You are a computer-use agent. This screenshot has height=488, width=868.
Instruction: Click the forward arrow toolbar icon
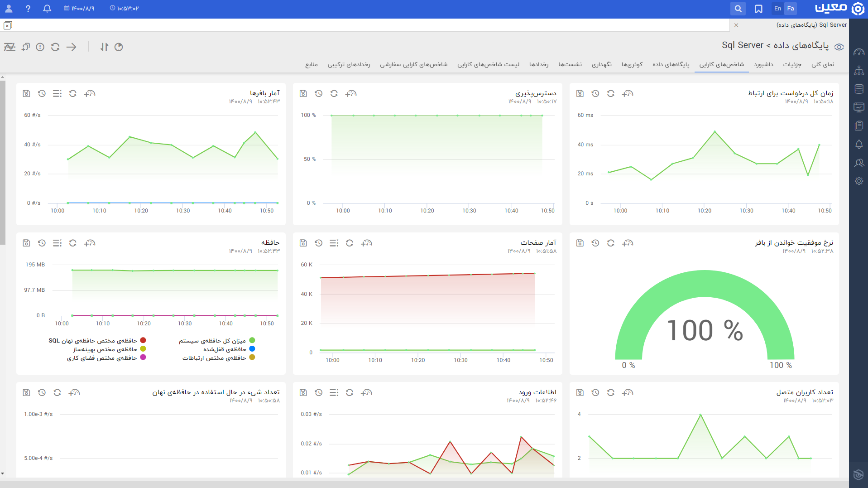tap(72, 47)
